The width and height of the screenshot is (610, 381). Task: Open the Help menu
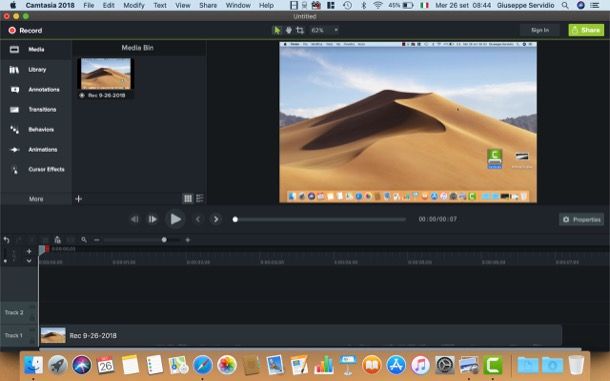[266, 5]
